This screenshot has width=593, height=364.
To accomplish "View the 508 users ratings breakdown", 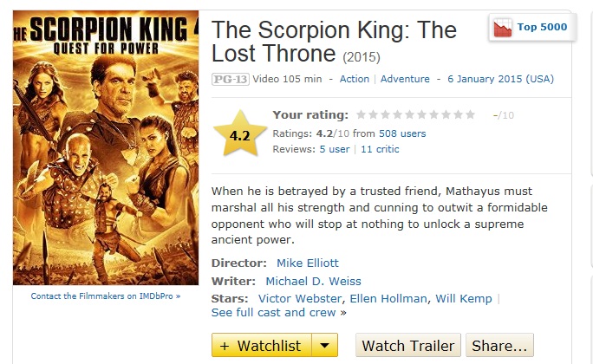I will (402, 133).
